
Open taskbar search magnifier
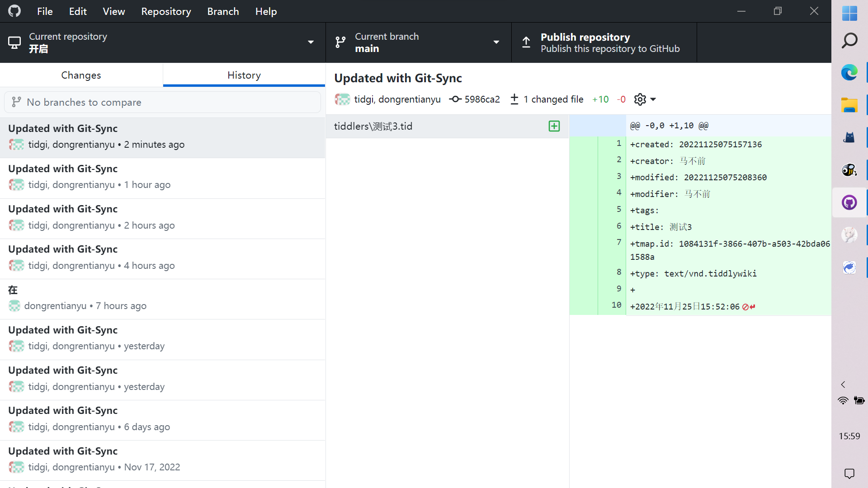point(849,41)
